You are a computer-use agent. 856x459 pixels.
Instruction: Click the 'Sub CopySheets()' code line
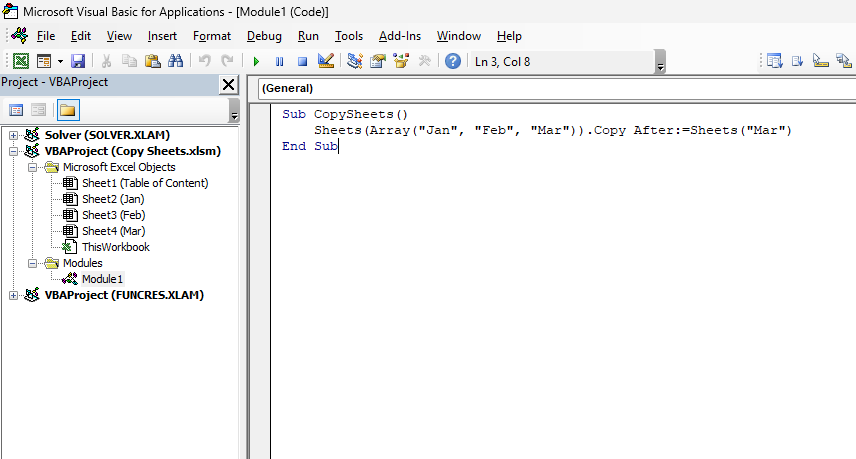(345, 114)
